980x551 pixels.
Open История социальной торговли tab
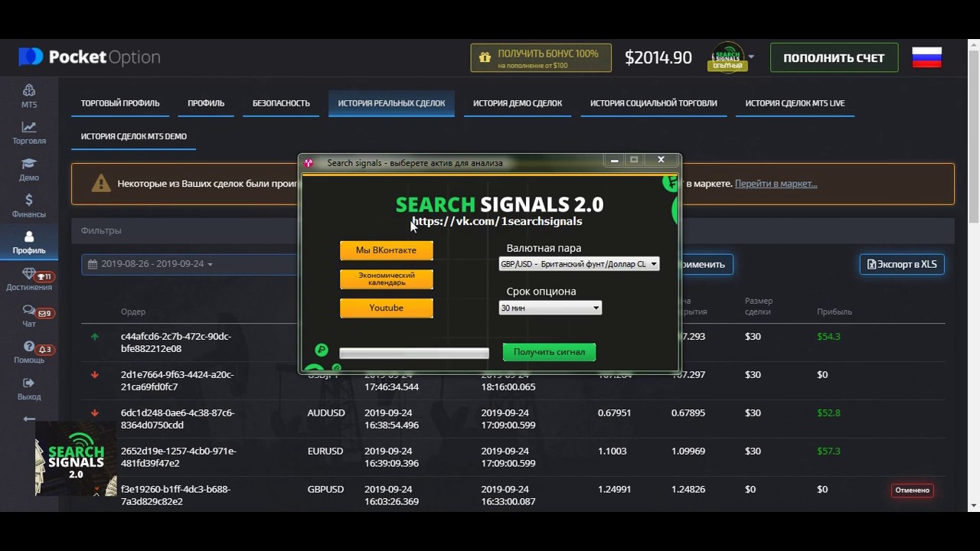tap(653, 103)
